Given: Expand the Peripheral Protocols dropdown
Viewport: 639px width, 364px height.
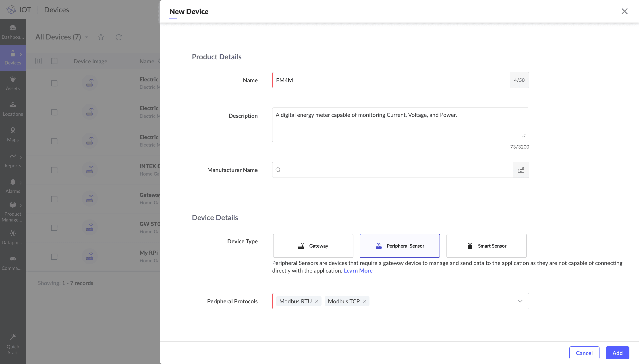Looking at the screenshot, I should [x=520, y=301].
